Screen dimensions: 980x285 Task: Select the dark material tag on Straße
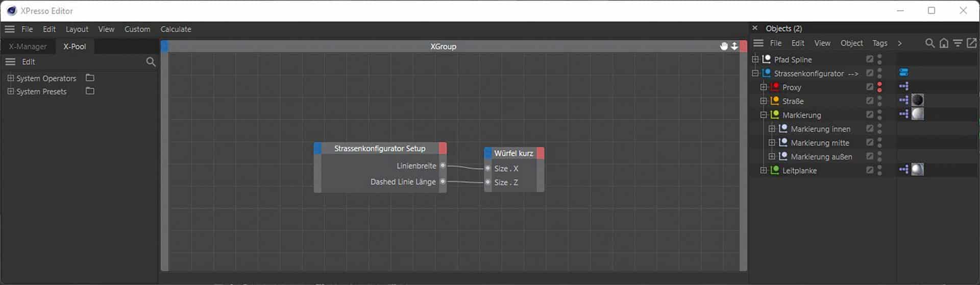point(918,100)
